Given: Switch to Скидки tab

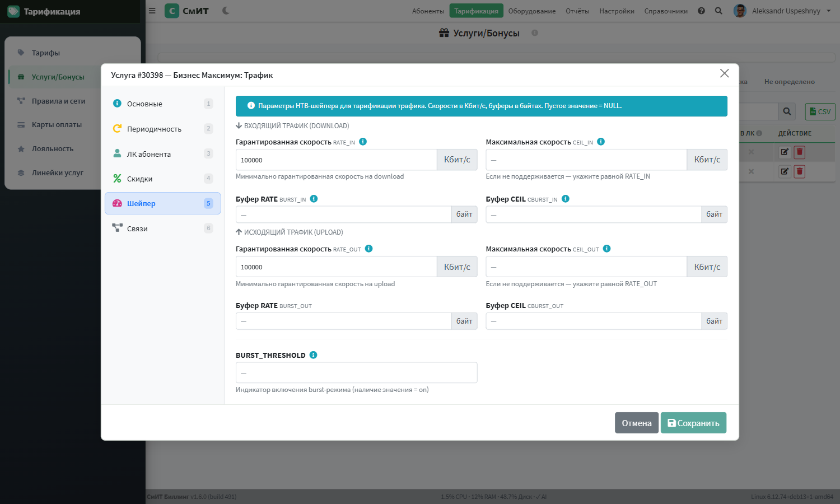Looking at the screenshot, I should [163, 179].
